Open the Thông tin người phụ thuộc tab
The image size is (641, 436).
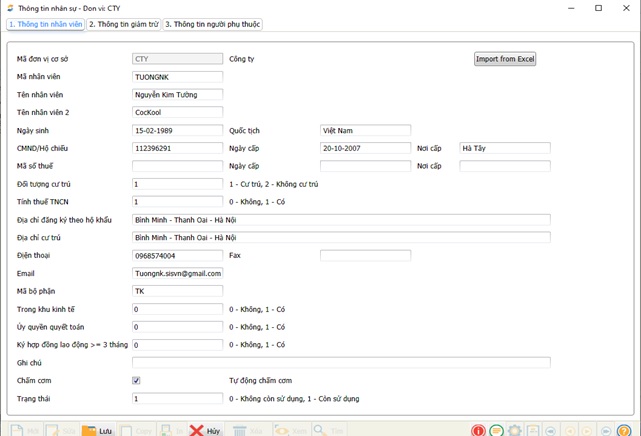click(213, 24)
